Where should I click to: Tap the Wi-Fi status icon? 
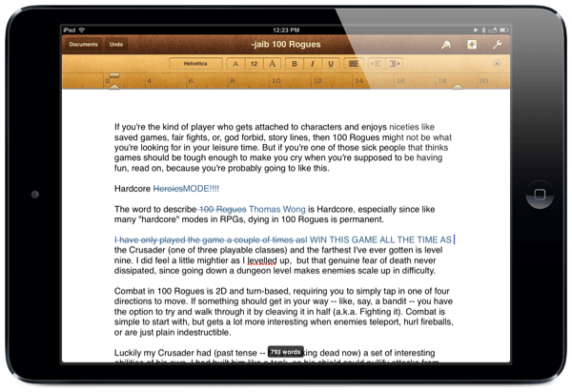(x=82, y=30)
